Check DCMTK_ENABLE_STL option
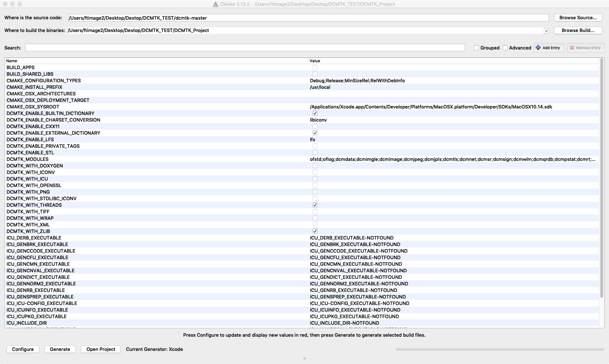The width and height of the screenshot is (609, 364). click(315, 153)
